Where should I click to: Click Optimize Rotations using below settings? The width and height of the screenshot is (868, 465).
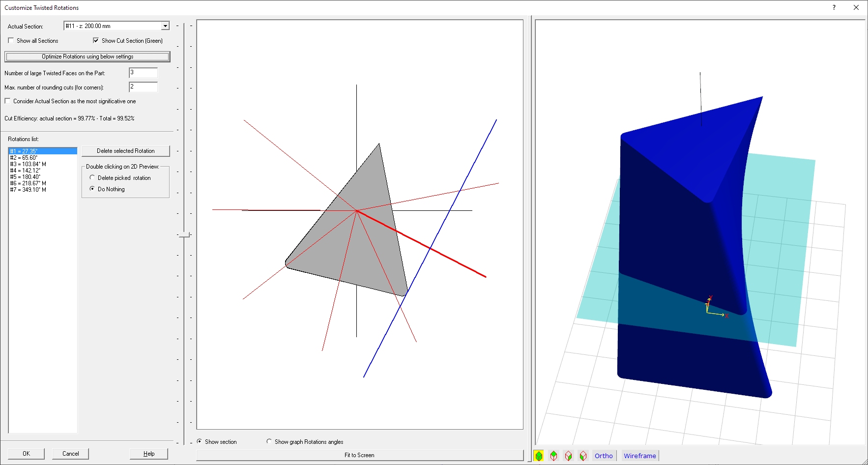pyautogui.click(x=87, y=57)
